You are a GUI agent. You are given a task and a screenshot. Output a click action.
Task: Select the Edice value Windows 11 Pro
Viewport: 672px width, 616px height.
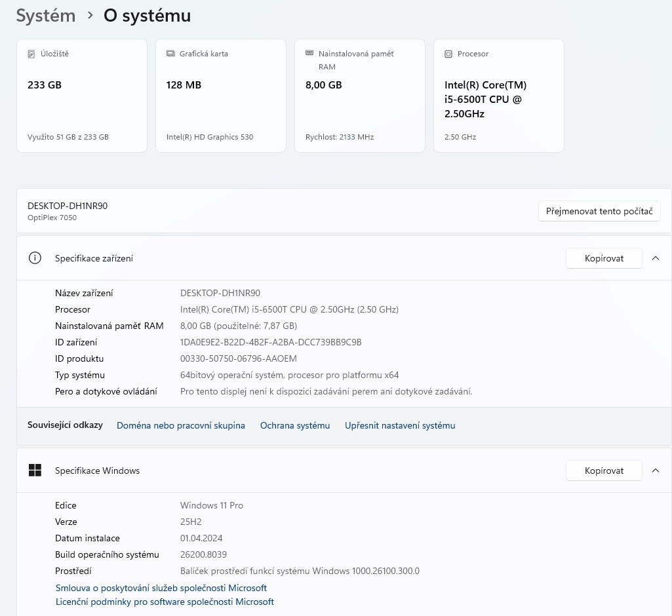click(211, 505)
